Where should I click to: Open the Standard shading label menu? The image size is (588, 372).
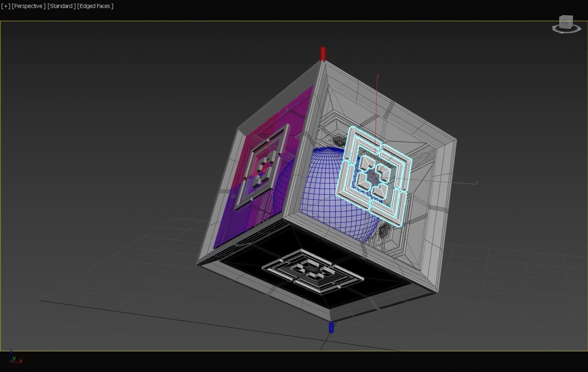pos(61,6)
